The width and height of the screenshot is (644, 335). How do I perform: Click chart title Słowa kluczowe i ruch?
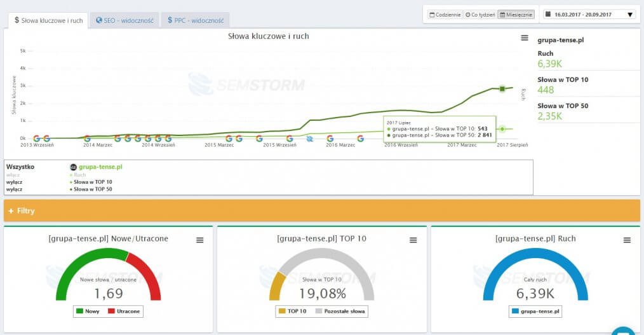[269, 36]
